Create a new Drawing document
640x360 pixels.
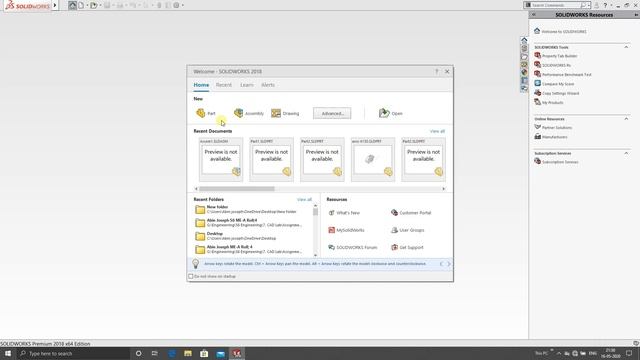(285, 113)
